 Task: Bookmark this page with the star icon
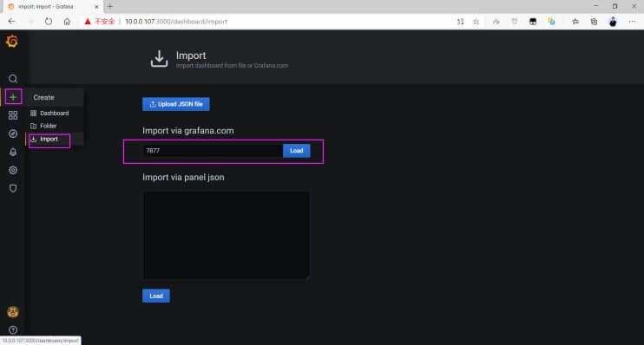476,22
